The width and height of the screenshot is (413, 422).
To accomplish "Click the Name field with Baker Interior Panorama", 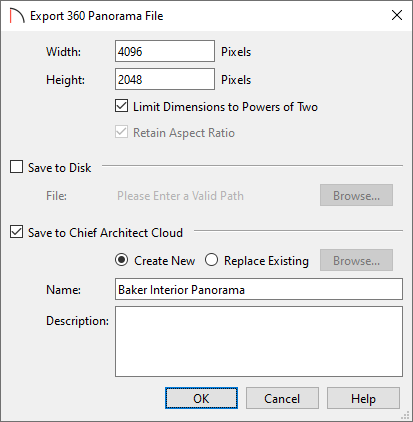I will coord(259,289).
